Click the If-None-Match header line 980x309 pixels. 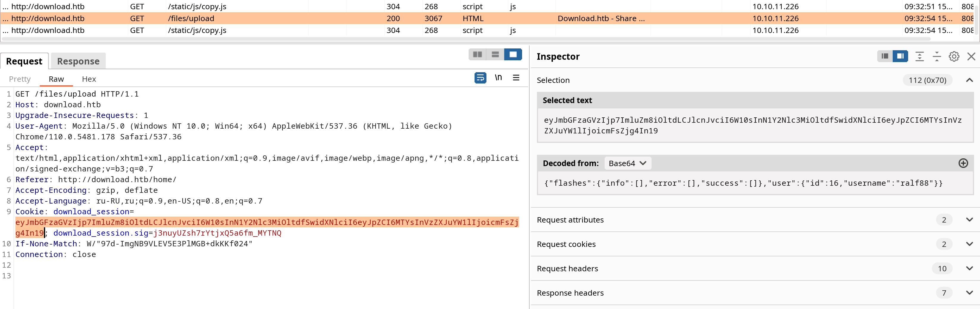pos(134,244)
